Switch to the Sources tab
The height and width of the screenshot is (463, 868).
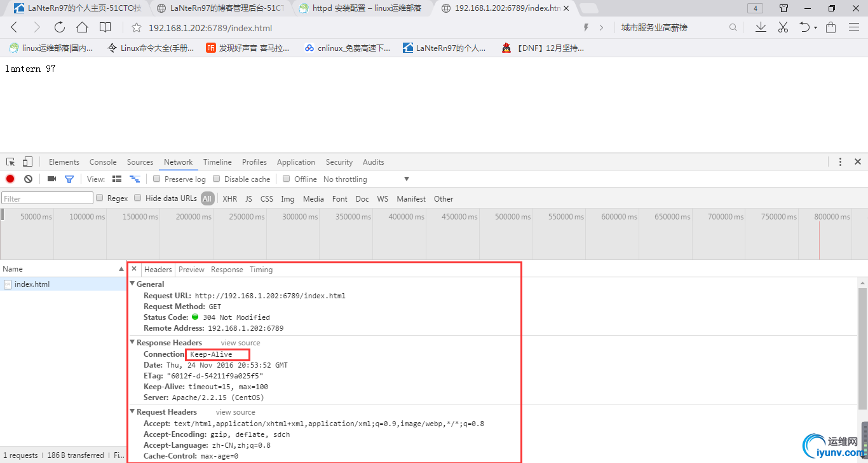[x=140, y=162]
